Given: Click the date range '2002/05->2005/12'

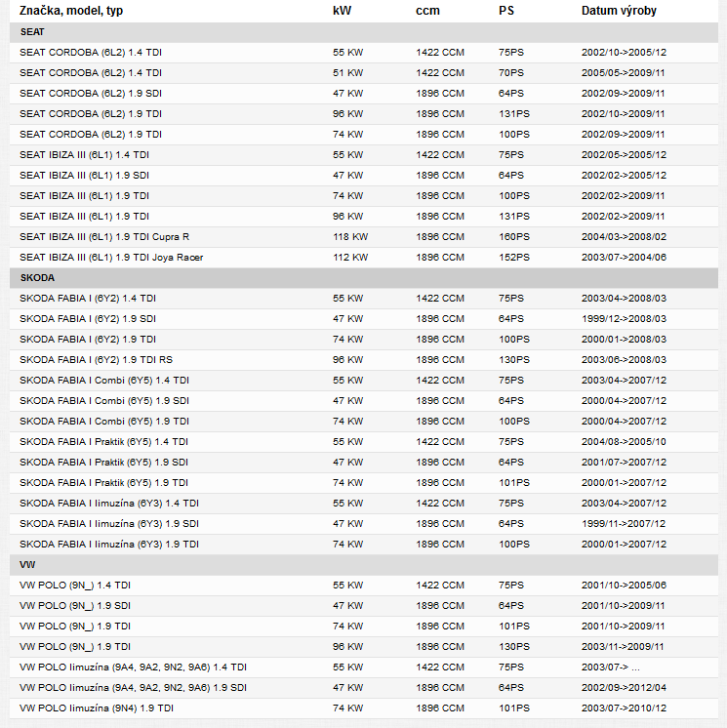Looking at the screenshot, I should tap(624, 154).
